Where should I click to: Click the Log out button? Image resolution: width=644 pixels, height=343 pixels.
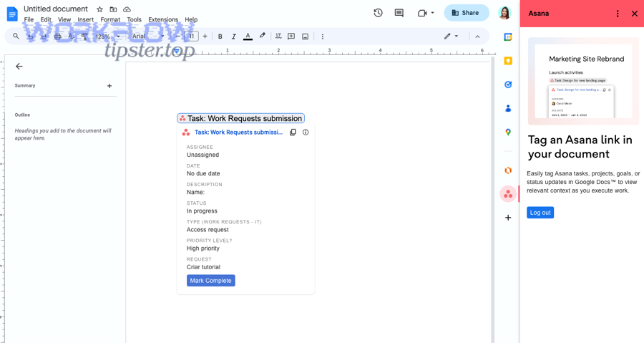pos(540,213)
